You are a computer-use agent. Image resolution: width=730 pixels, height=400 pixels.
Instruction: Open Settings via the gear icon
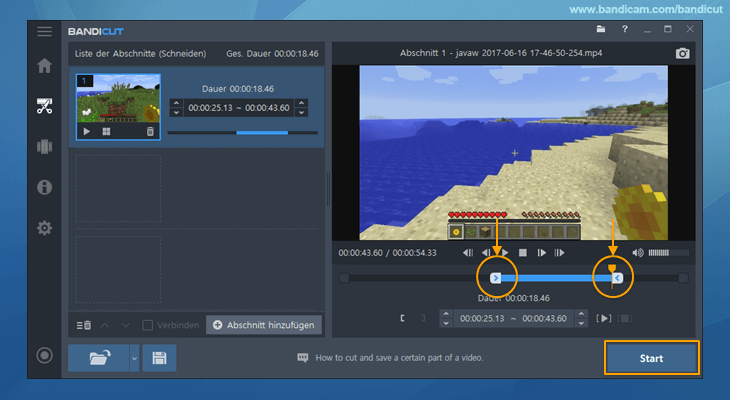point(45,228)
